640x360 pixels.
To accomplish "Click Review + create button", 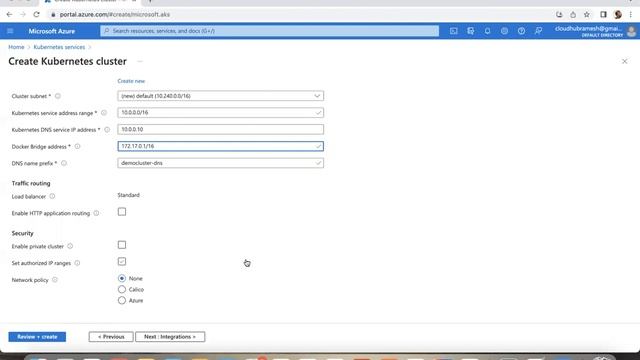I will pos(37,337).
